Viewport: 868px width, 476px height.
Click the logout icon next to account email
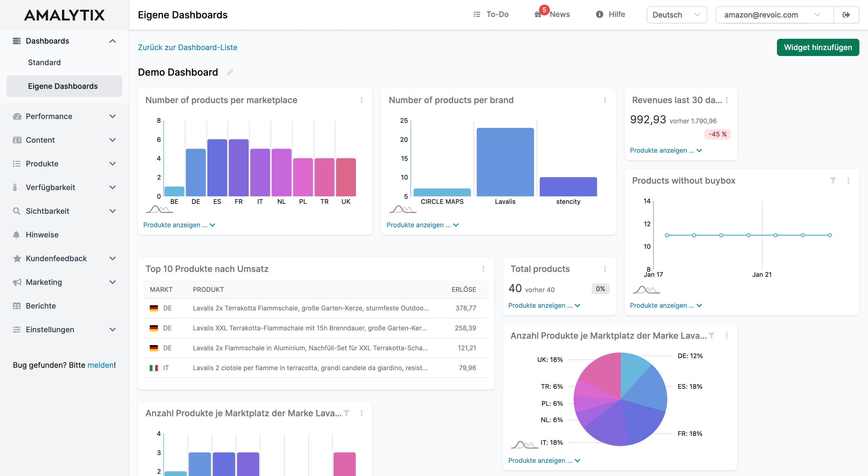pyautogui.click(x=846, y=15)
